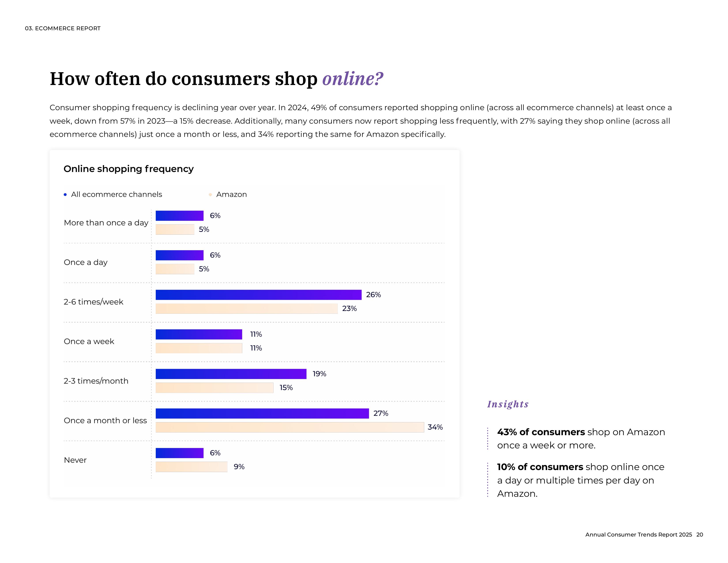The image size is (728, 563).
Task: Select the 26% blue bar for 2-6 times/week
Action: click(x=258, y=295)
